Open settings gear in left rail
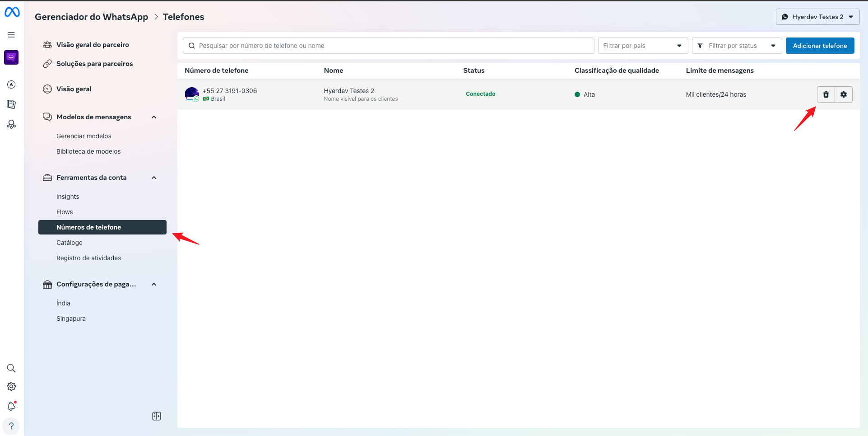Image resolution: width=868 pixels, height=436 pixels. [11, 386]
